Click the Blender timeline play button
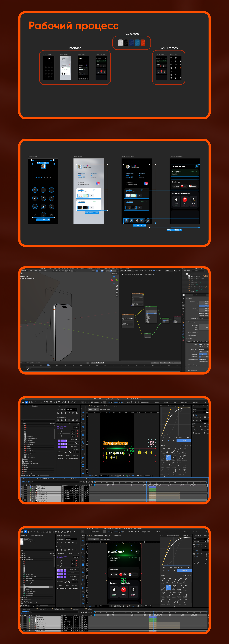Screen dimensions: 229x644 tap(99, 363)
